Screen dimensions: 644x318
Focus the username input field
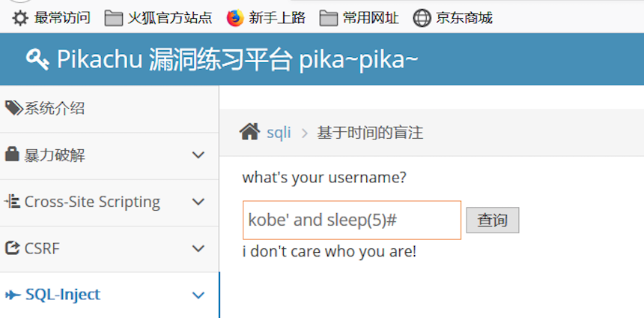point(352,220)
